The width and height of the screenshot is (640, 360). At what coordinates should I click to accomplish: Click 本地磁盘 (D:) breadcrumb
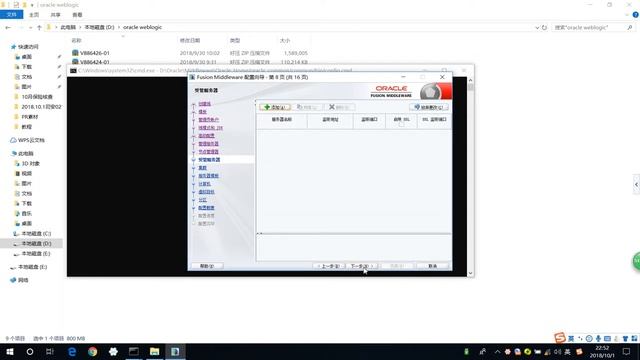[99, 27]
